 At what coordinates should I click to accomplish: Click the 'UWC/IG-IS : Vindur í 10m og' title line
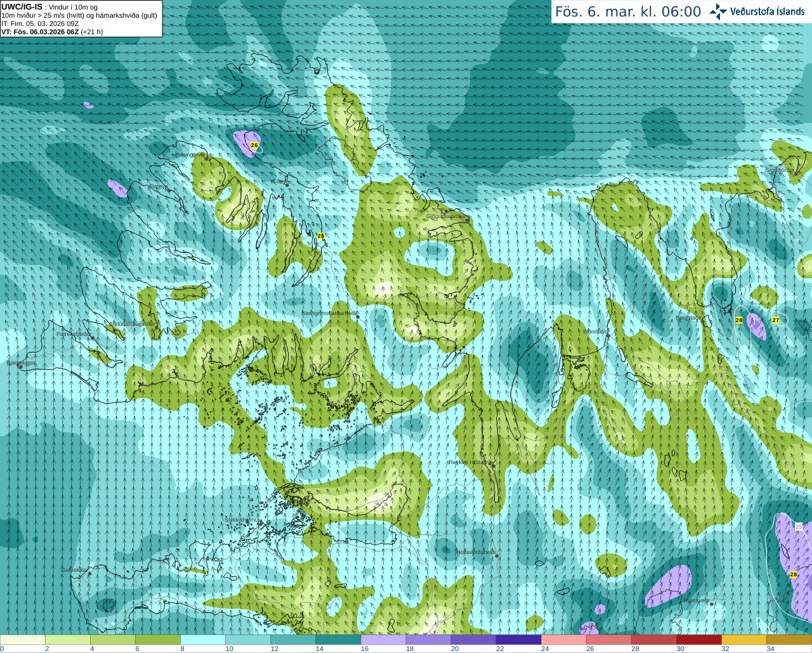tap(49, 7)
